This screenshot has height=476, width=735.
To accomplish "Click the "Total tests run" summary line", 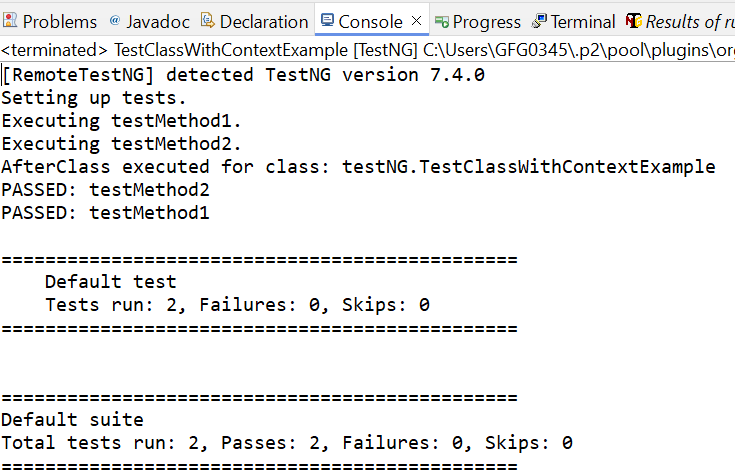I will click(x=287, y=442).
